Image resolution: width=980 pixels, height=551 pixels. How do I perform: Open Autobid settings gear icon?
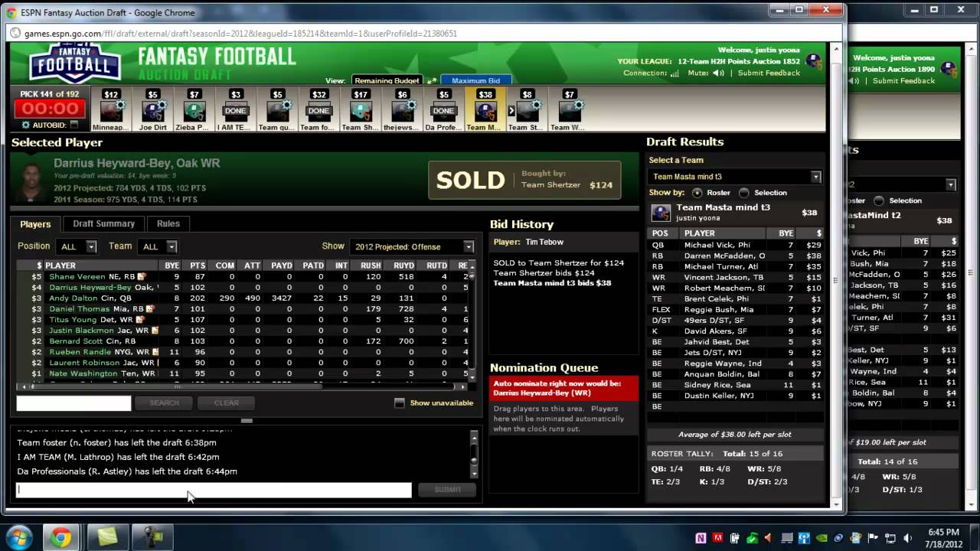(26, 125)
